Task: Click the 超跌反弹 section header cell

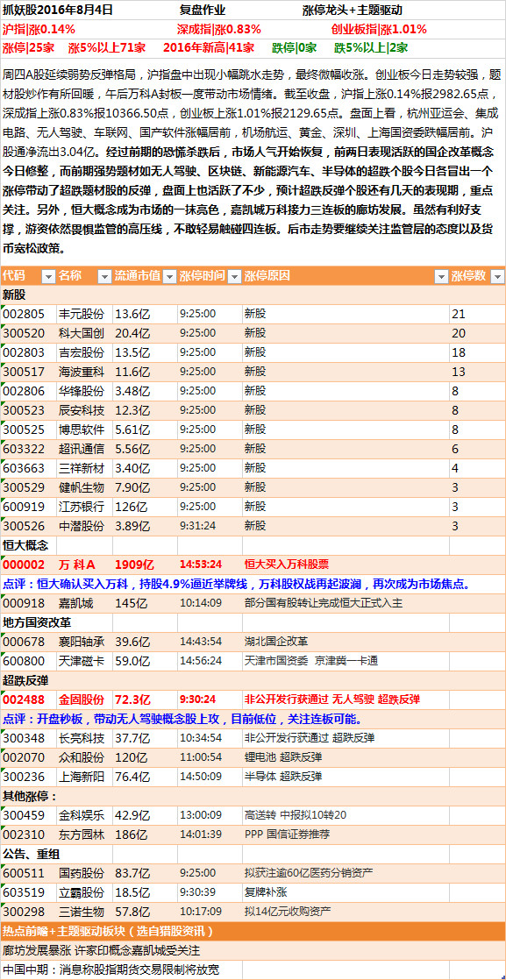Action: pyautogui.click(x=28, y=680)
